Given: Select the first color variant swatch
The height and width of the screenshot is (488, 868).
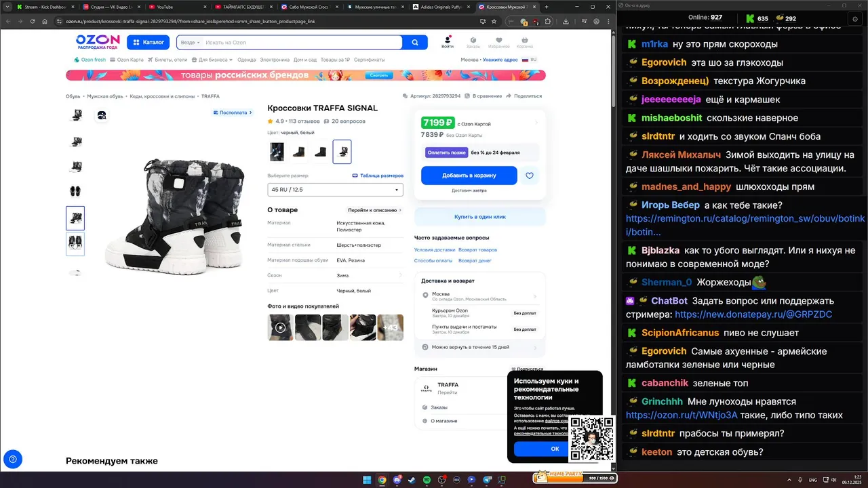Looking at the screenshot, I should (277, 152).
